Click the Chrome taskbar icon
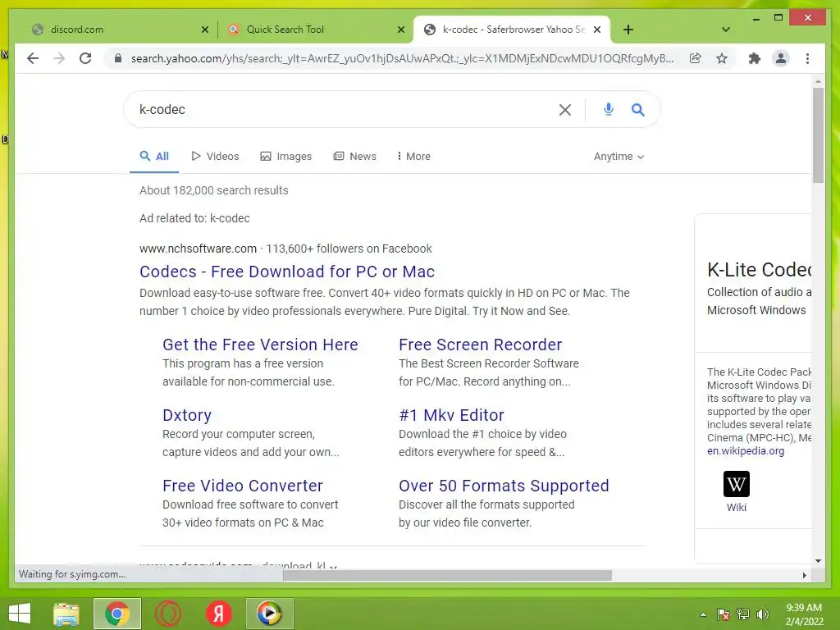 pos(117,614)
